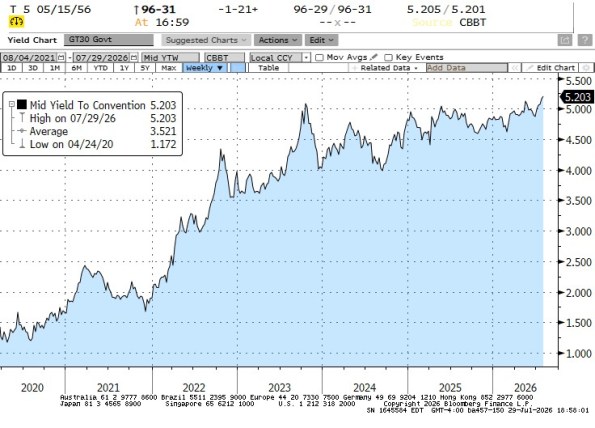Click the export chart icon at top right
595x428 pixels.
[x=565, y=40]
